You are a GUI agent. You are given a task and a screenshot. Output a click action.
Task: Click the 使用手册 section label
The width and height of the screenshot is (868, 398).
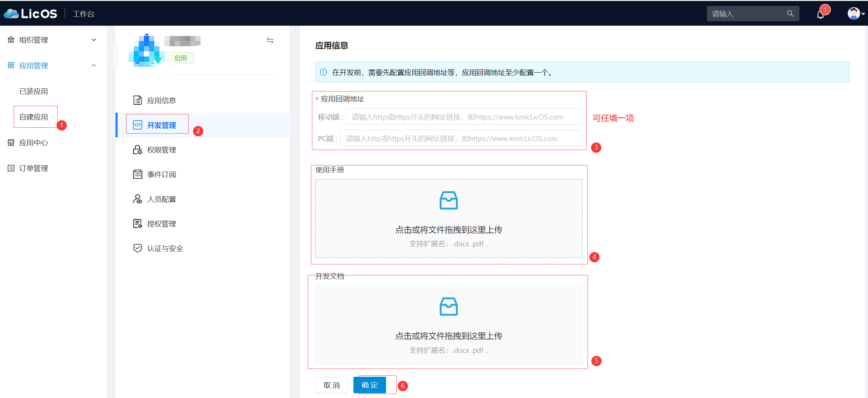click(329, 170)
